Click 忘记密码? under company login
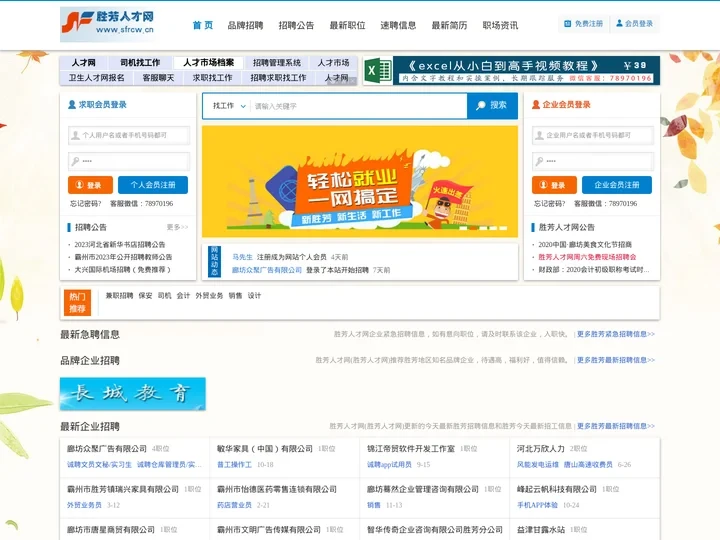The height and width of the screenshot is (540, 720). (549, 204)
